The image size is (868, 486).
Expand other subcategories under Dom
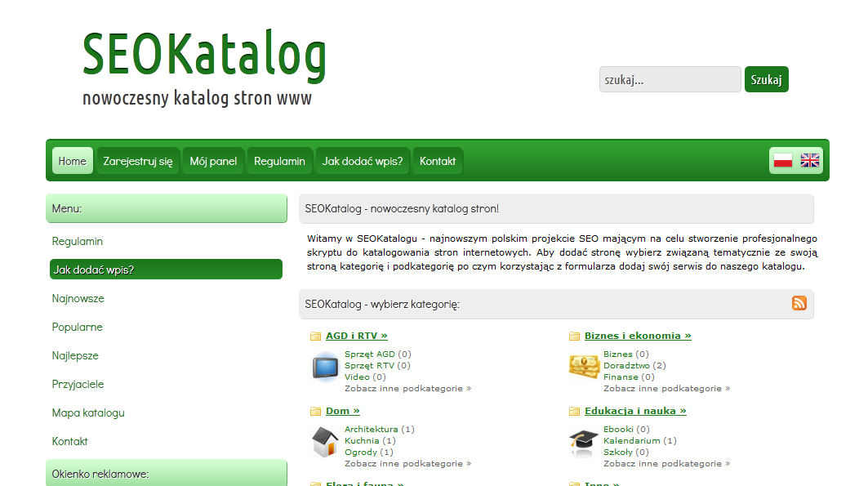click(x=407, y=464)
